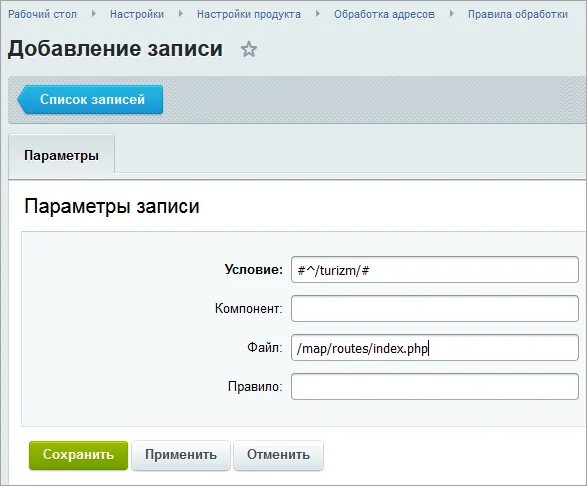The height and width of the screenshot is (486, 587).
Task: Focus the 'Правило' input field
Action: (x=435, y=386)
